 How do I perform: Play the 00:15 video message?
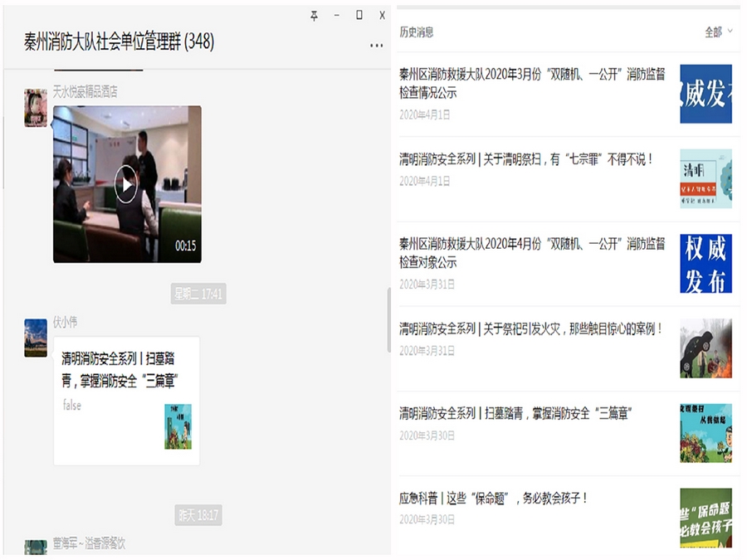click(x=126, y=184)
